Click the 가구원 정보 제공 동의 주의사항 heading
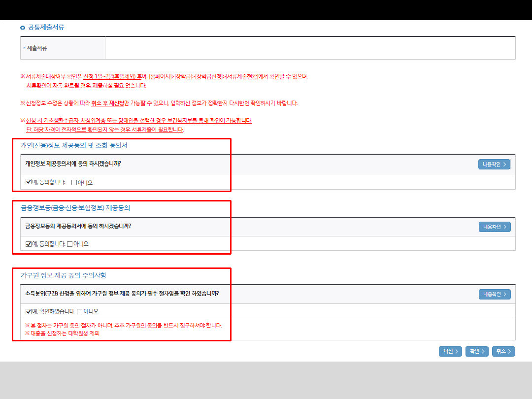The width and height of the screenshot is (532, 399). pos(63,275)
